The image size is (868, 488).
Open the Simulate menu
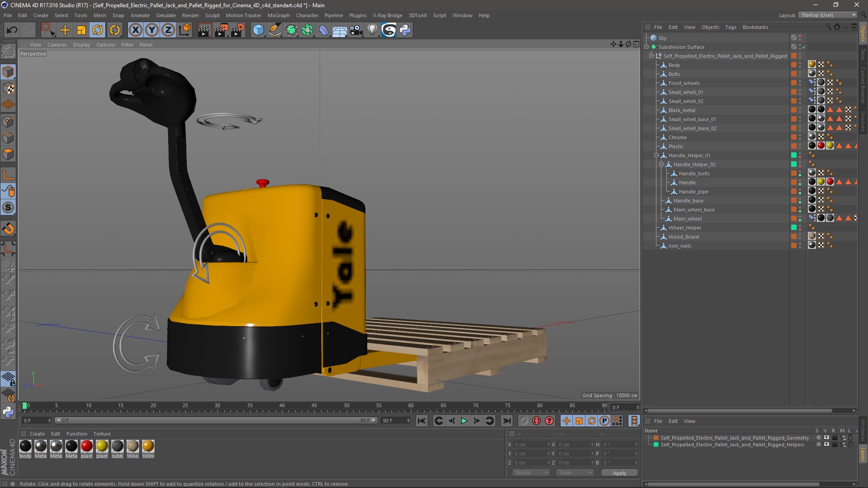[166, 15]
